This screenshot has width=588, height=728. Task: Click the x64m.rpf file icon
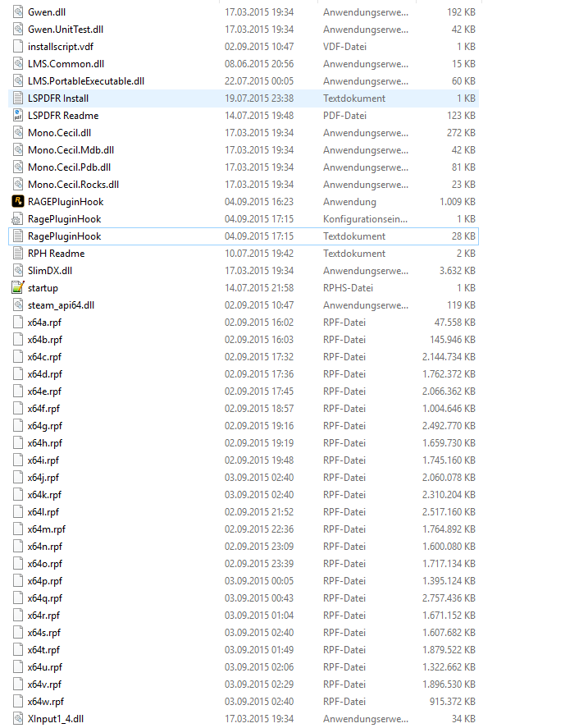coord(18,529)
